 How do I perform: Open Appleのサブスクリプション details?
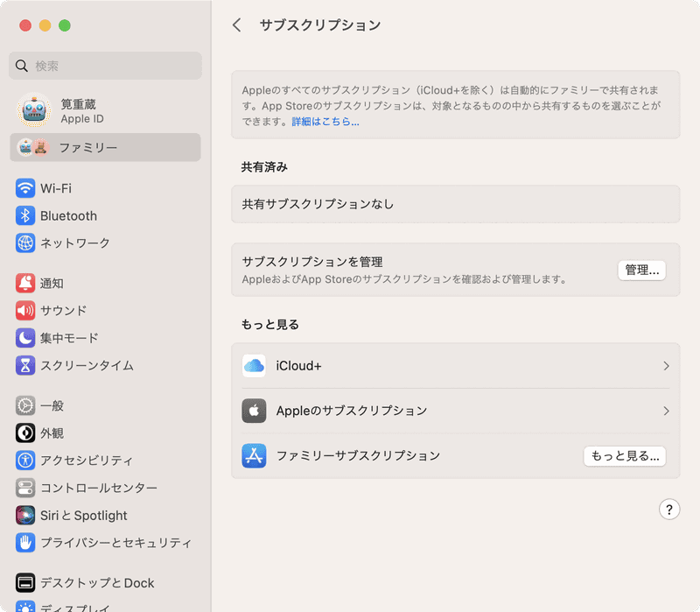click(455, 411)
